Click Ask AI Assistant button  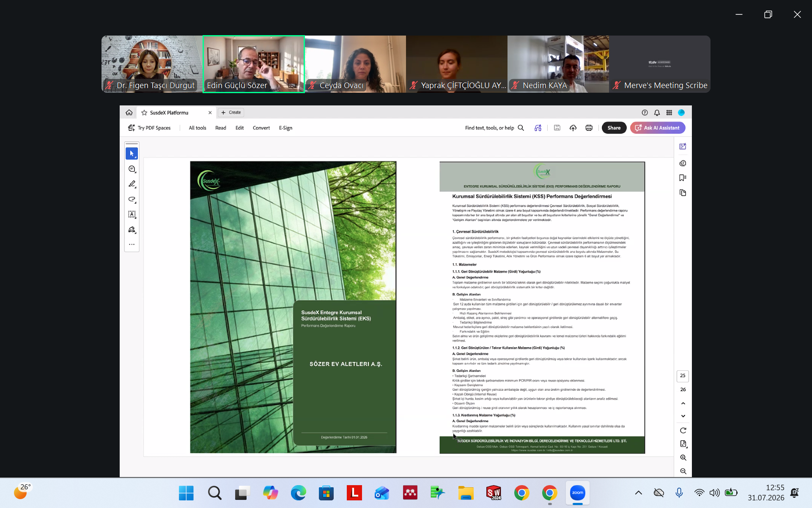point(658,128)
